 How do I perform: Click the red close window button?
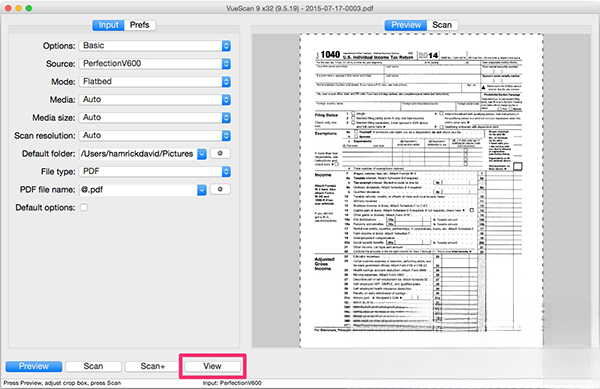[x=8, y=8]
